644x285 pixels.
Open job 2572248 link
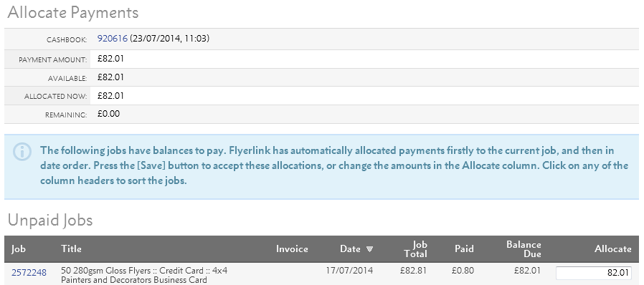pos(29,273)
